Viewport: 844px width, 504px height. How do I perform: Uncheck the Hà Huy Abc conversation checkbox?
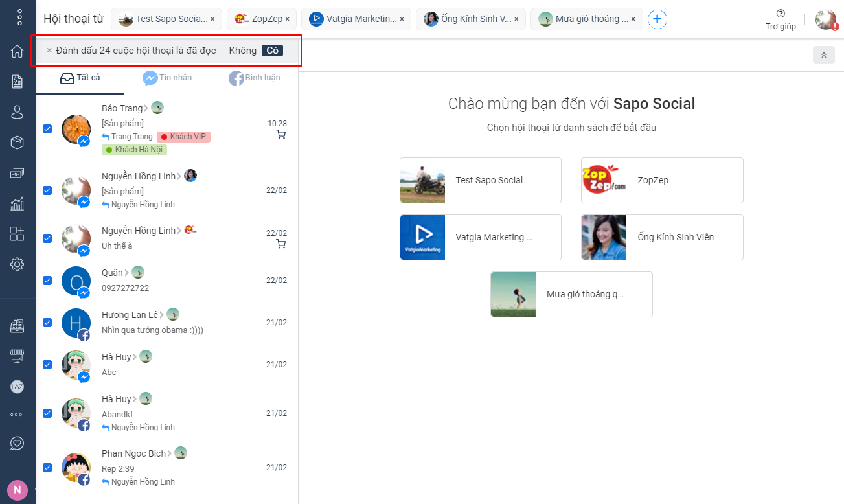coord(47,365)
